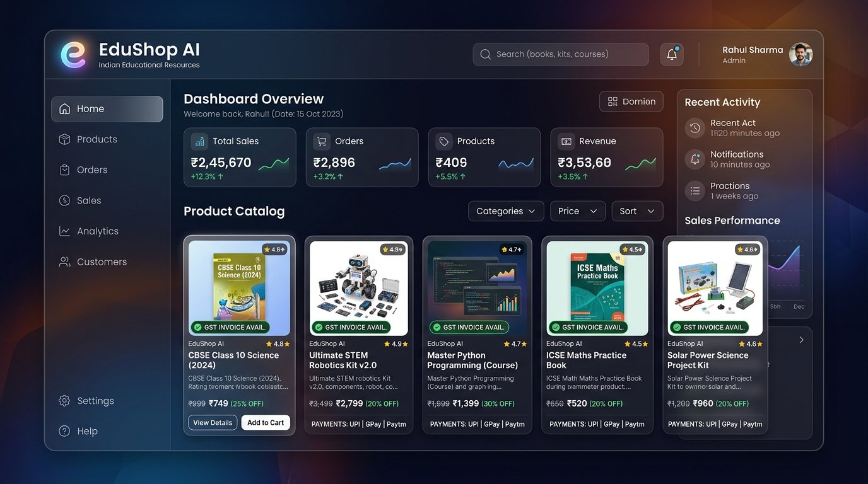Click the Sales Performance heading
The image size is (868, 484).
tap(732, 221)
